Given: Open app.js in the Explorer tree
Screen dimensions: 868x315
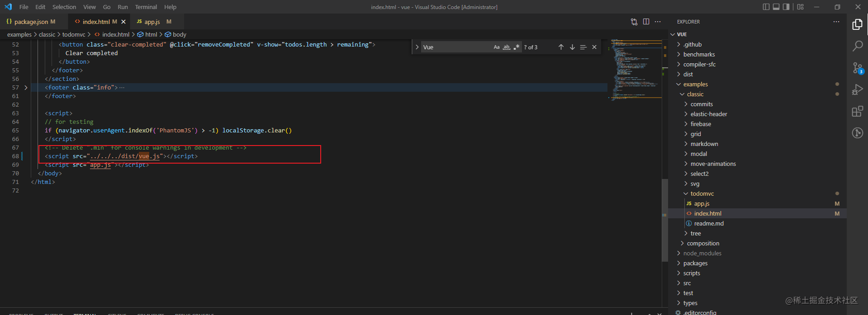Looking at the screenshot, I should [757, 203].
